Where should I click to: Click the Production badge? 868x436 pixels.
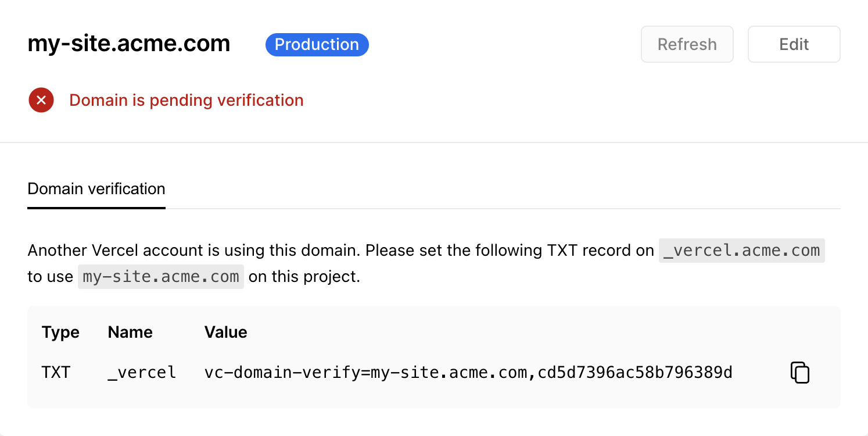[317, 45]
